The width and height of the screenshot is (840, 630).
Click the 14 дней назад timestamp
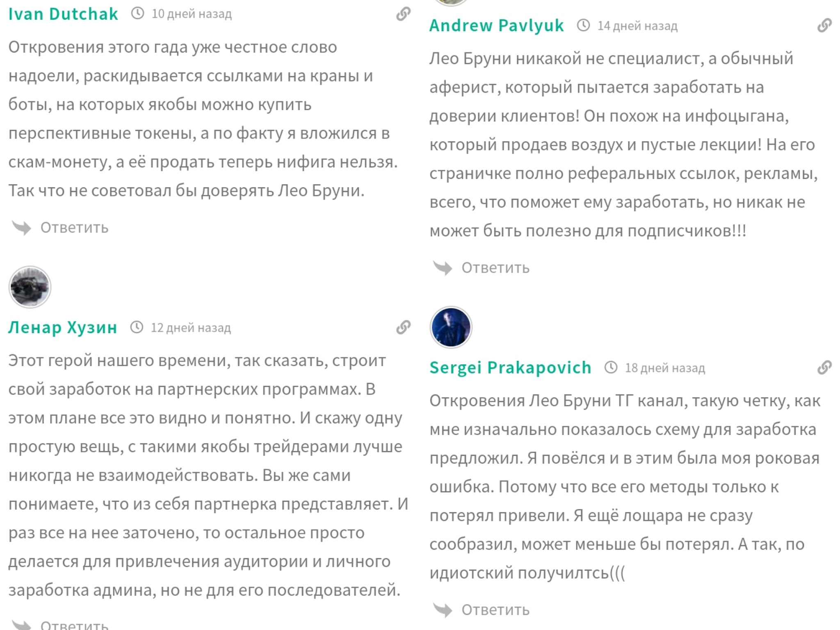(637, 26)
